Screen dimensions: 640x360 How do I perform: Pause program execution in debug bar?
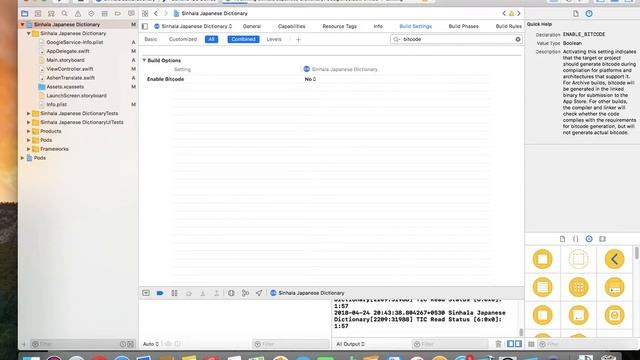[174, 293]
